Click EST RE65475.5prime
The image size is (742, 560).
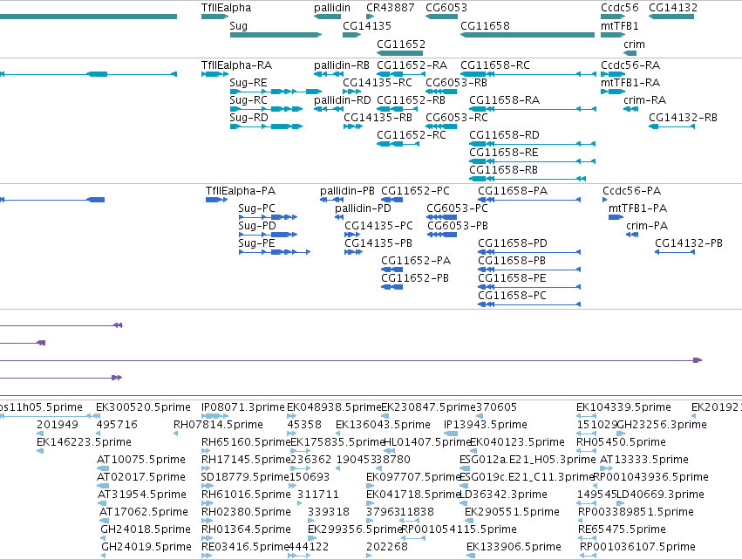[587, 538]
